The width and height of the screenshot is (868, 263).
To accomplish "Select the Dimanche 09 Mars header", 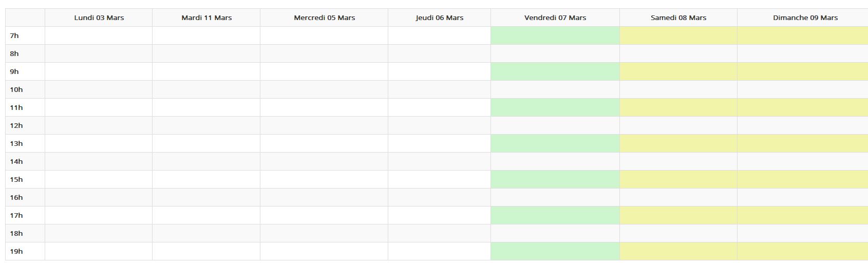I will point(803,17).
